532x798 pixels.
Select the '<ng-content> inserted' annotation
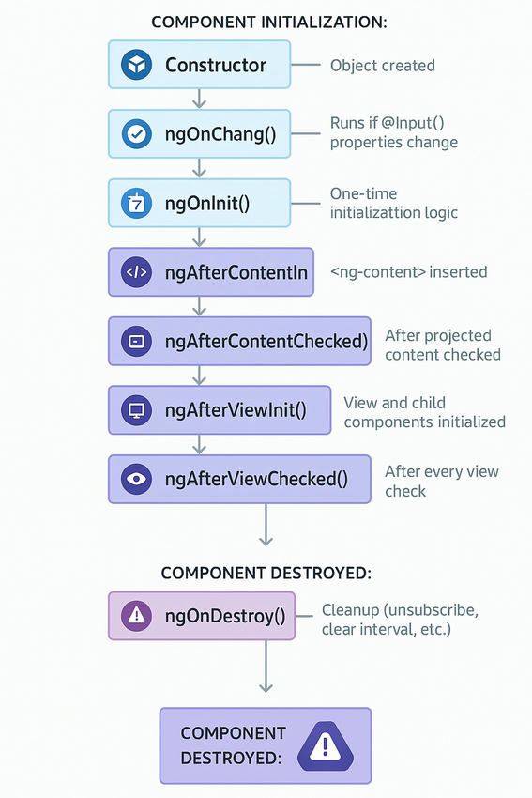coord(408,271)
